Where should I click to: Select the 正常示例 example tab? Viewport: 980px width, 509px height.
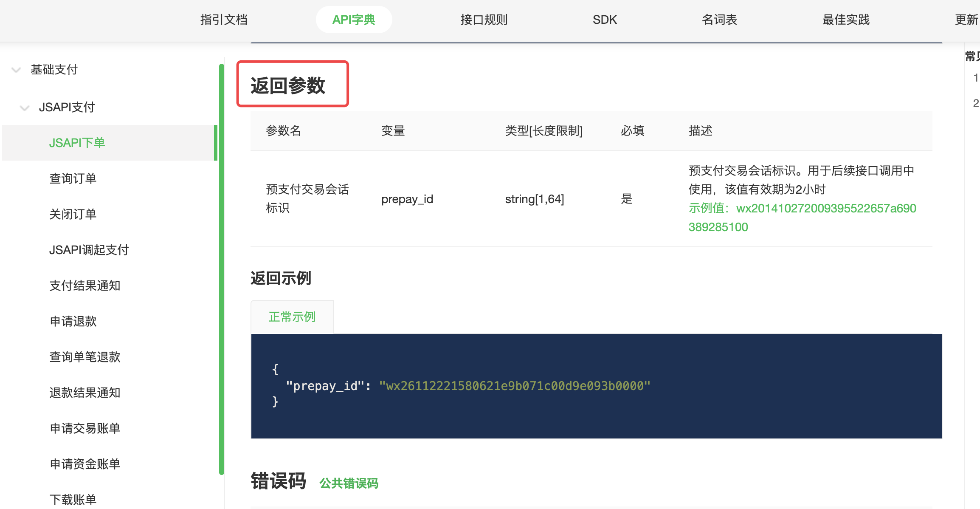pyautogui.click(x=292, y=317)
